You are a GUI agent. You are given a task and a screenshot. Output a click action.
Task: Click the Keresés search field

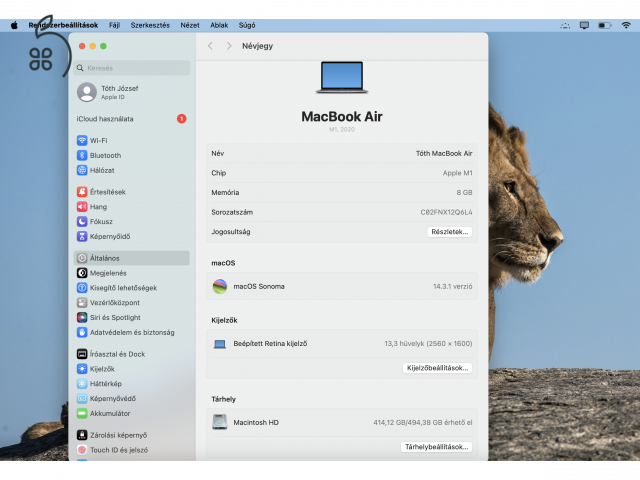tap(131, 68)
